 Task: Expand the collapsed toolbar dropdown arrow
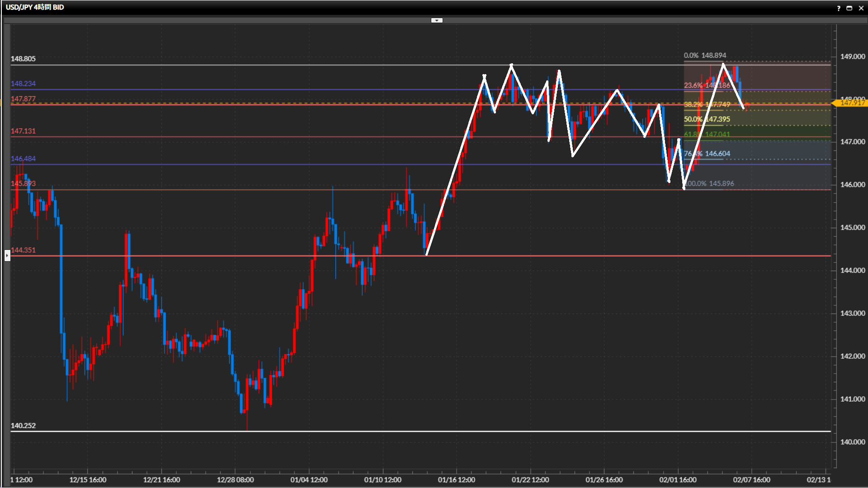[437, 20]
